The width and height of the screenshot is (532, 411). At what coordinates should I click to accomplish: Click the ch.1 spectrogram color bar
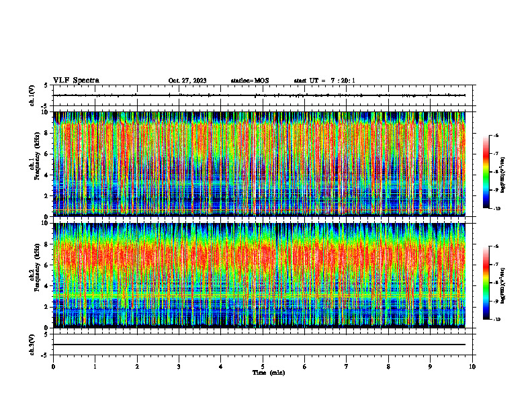(486, 172)
